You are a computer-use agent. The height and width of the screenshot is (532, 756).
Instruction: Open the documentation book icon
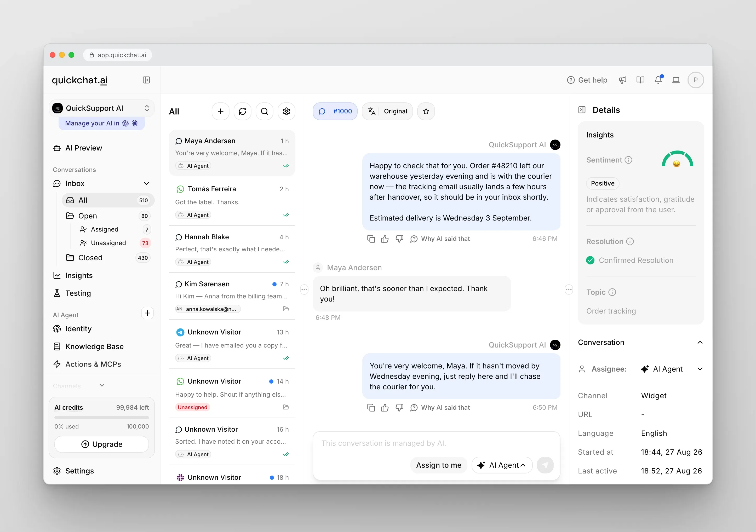(640, 80)
